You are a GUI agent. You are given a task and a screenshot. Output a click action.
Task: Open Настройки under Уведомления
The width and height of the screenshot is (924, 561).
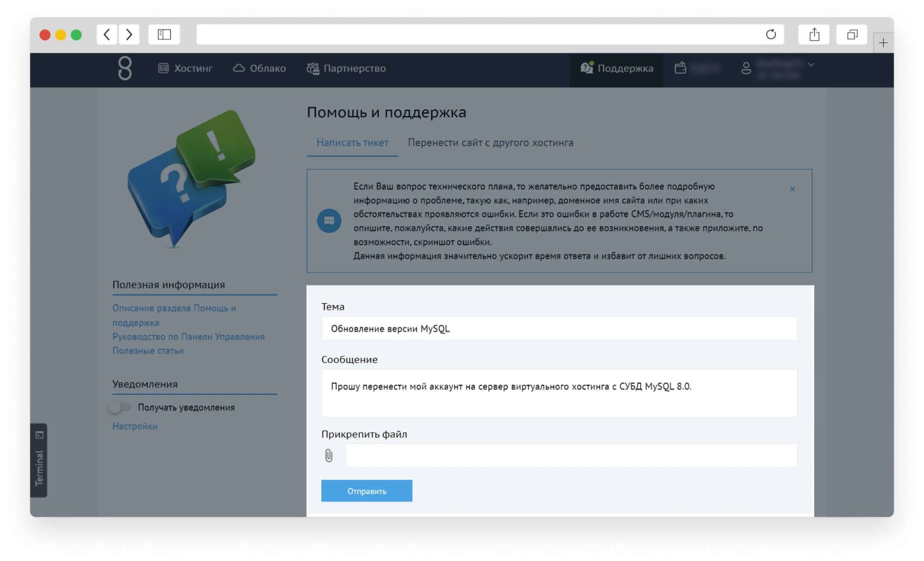[x=134, y=426]
